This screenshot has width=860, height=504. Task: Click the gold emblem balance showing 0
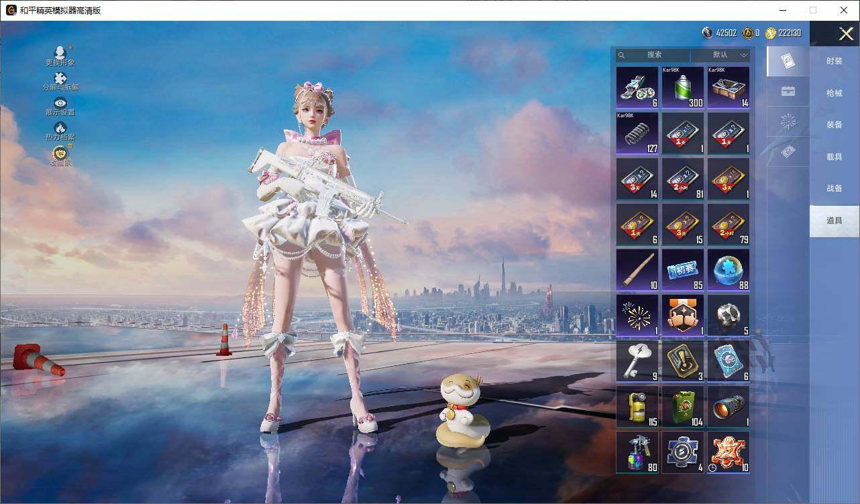[751, 33]
